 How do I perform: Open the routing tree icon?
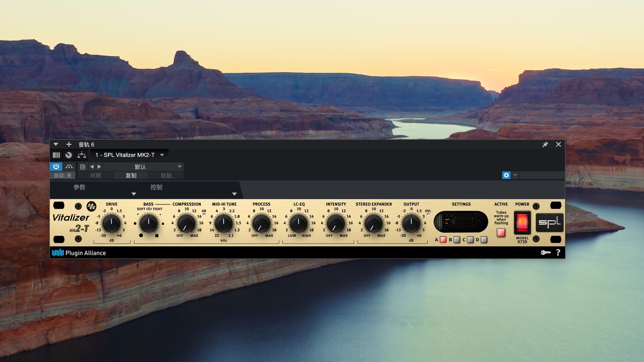coord(82,155)
